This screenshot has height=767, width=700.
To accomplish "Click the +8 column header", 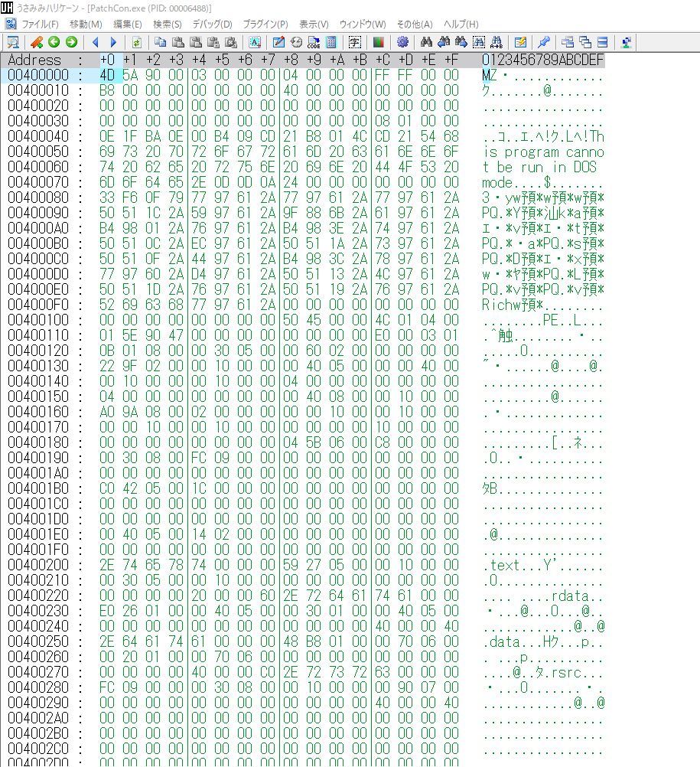I will pos(291,60).
